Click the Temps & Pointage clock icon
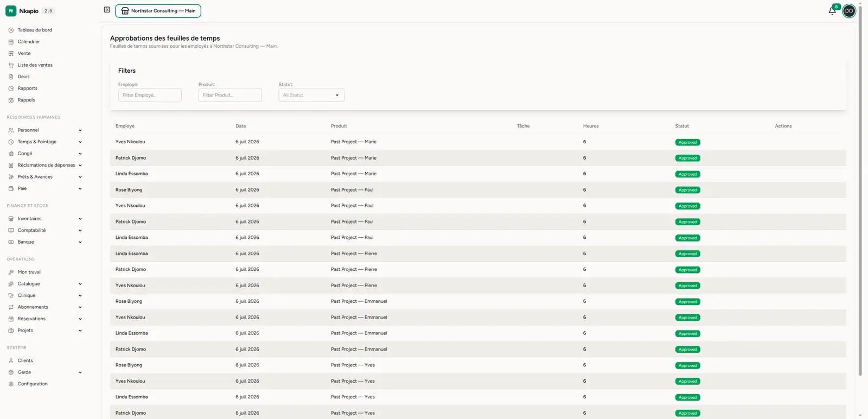The height and width of the screenshot is (419, 868). 11,142
